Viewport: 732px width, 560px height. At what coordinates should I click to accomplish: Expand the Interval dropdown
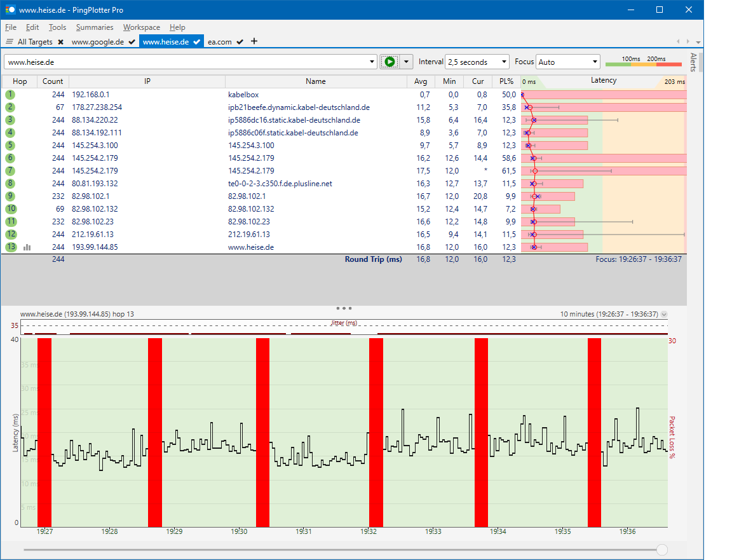click(504, 62)
